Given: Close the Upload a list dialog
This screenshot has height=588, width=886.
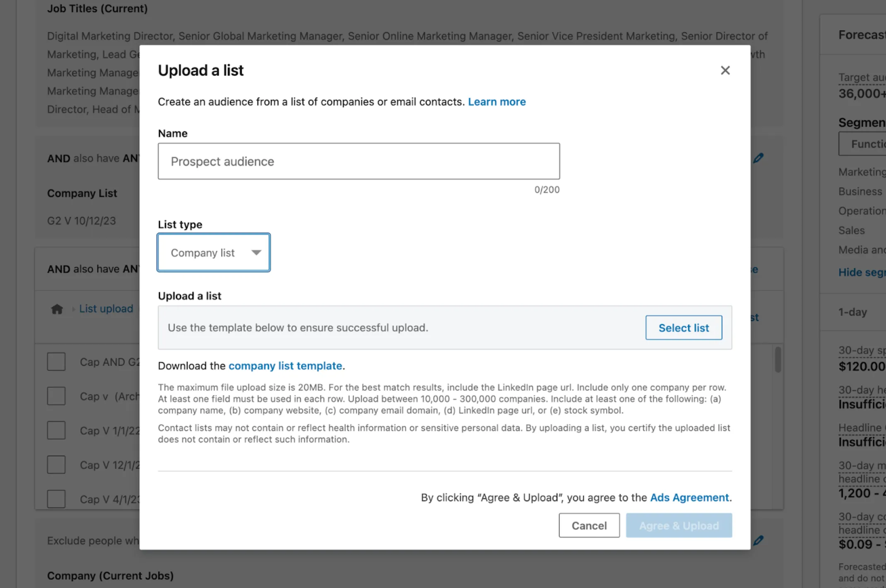Looking at the screenshot, I should pos(725,70).
